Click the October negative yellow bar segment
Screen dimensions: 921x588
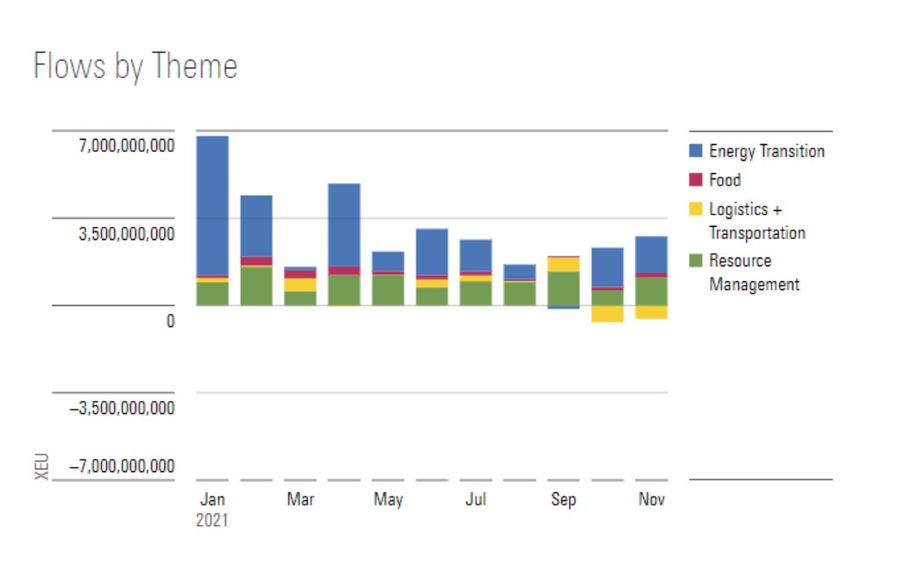point(608,314)
